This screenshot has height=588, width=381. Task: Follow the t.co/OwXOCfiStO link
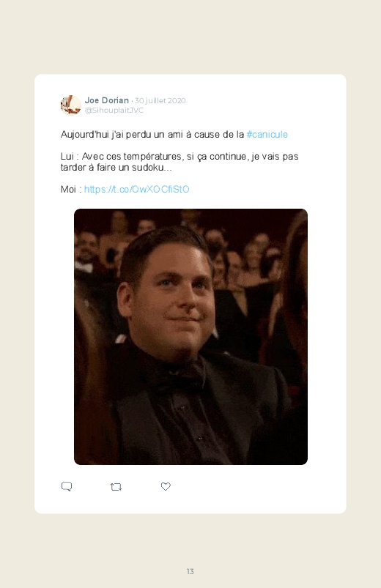tap(136, 189)
